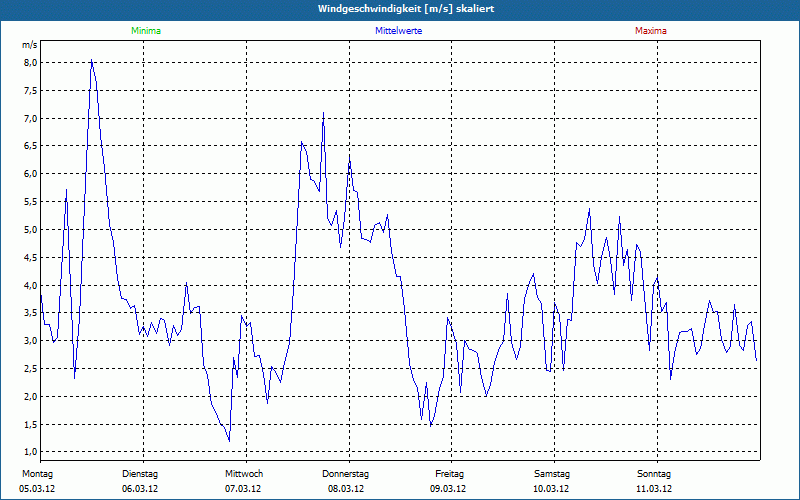Click the Samstag day label
The width and height of the screenshot is (800, 500).
[552, 474]
